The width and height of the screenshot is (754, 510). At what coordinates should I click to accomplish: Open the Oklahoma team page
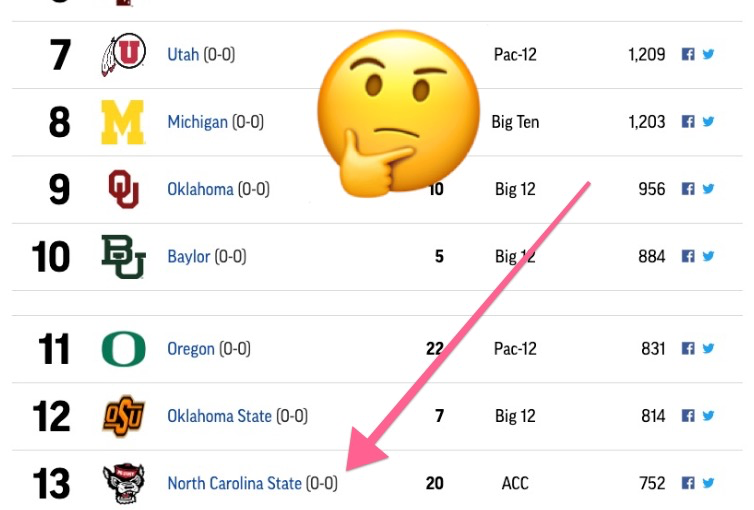[200, 189]
